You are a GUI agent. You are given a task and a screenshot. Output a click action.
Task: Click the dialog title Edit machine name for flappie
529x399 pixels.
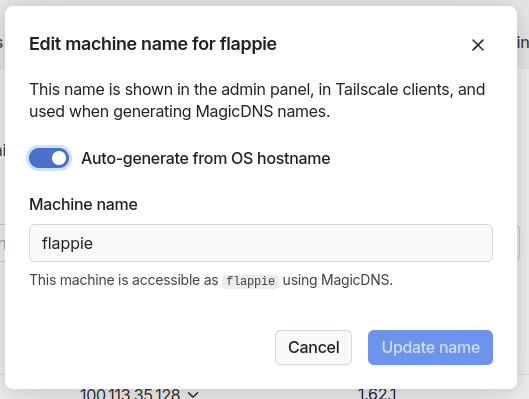(x=153, y=44)
